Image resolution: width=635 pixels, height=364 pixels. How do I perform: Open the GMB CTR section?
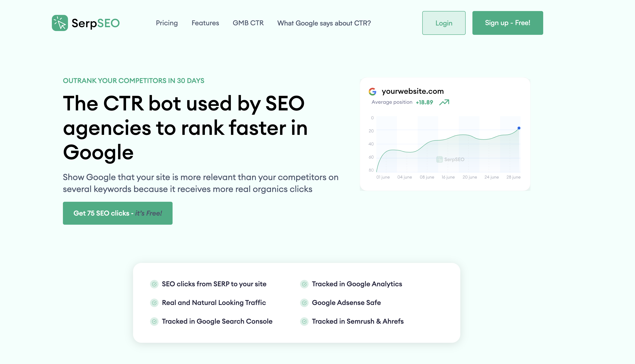point(248,23)
